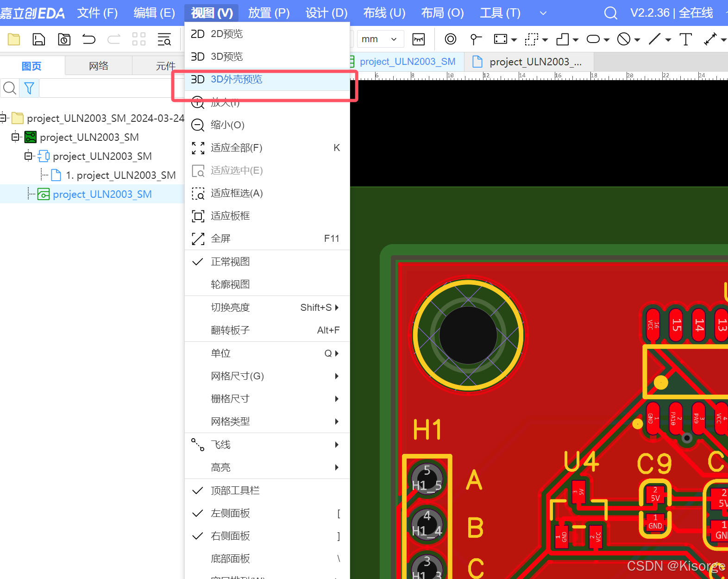Select the dimension measure tool
The width and height of the screenshot is (728, 579).
click(x=710, y=39)
